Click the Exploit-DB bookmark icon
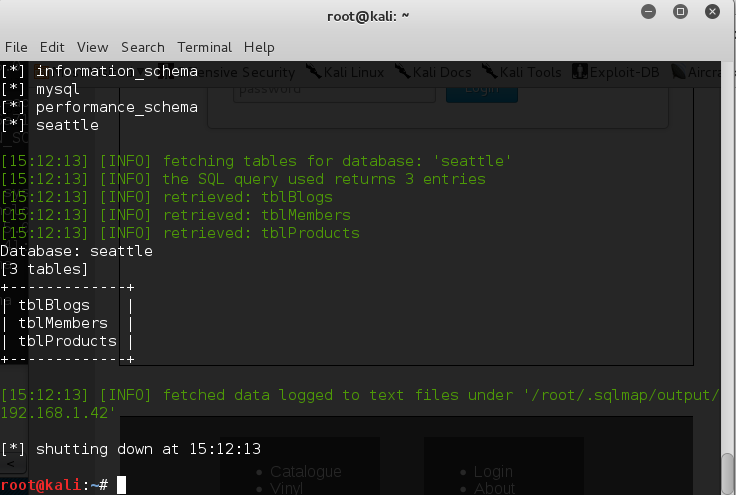The image size is (736, 495). coord(579,72)
